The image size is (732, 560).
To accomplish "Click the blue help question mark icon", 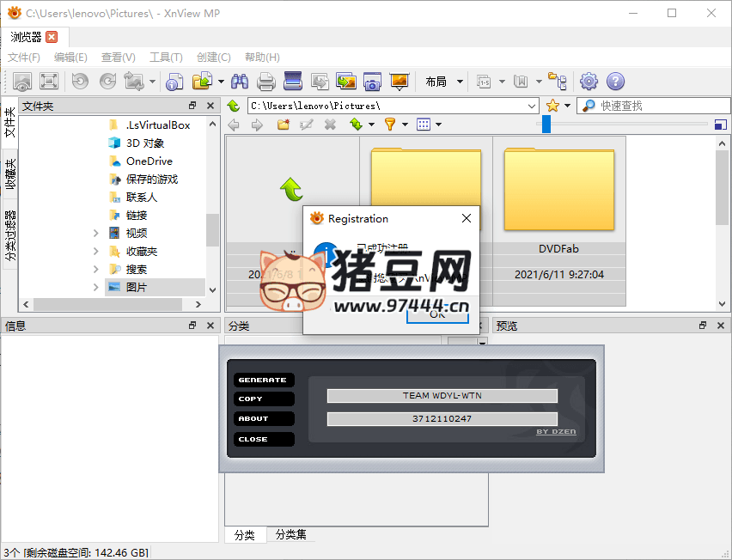I will tap(615, 82).
